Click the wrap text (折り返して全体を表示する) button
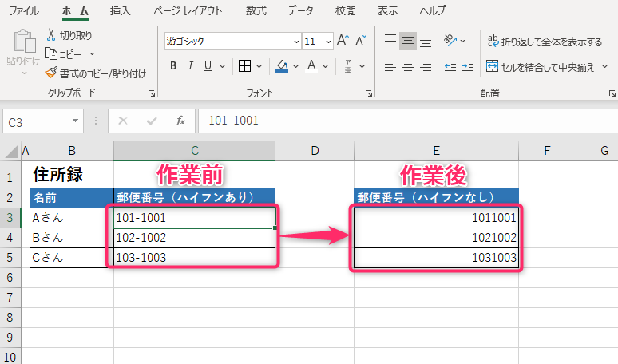The height and width of the screenshot is (364, 618). [543, 42]
